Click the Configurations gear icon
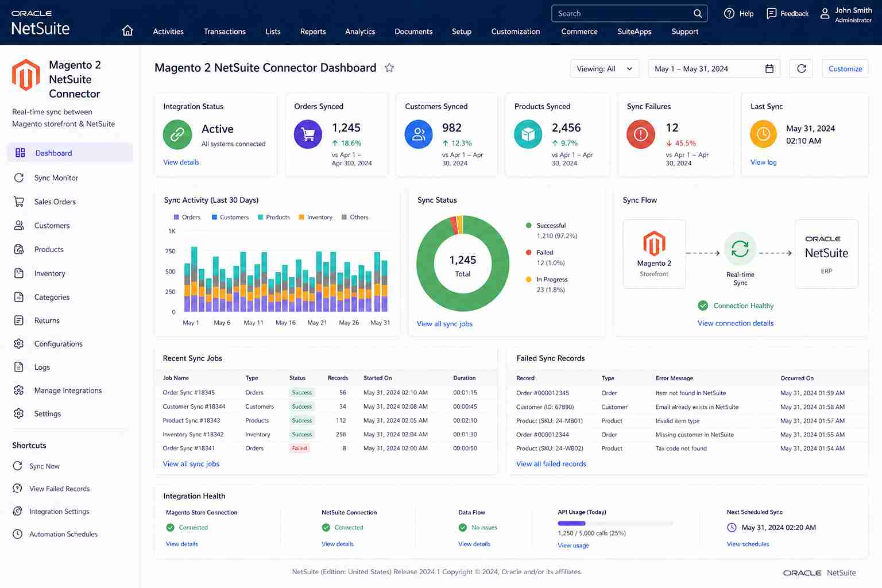The height and width of the screenshot is (588, 882). [x=19, y=344]
